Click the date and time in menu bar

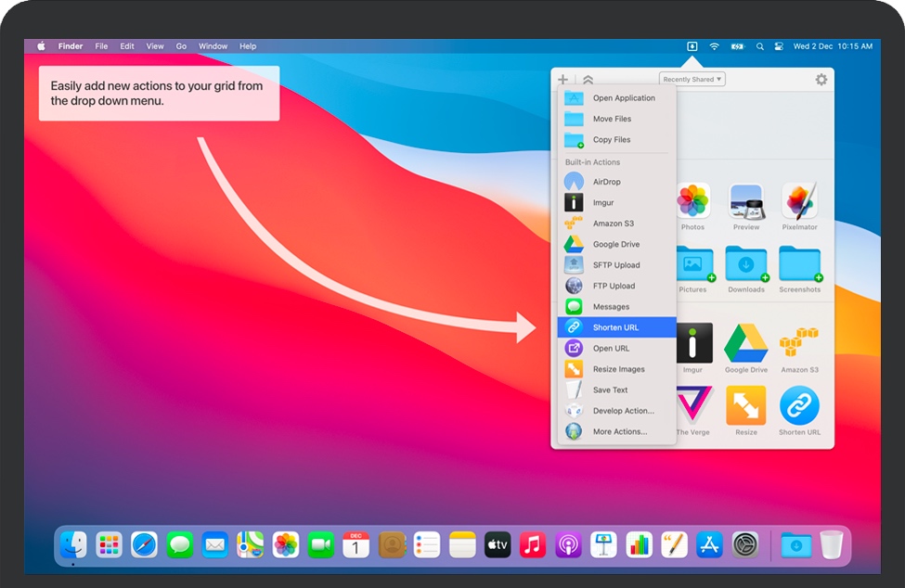tap(833, 46)
